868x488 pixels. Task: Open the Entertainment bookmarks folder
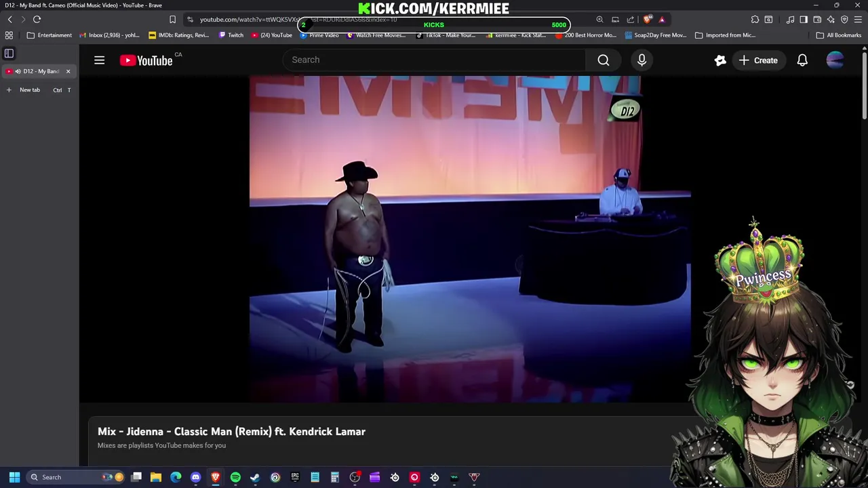[x=49, y=35]
